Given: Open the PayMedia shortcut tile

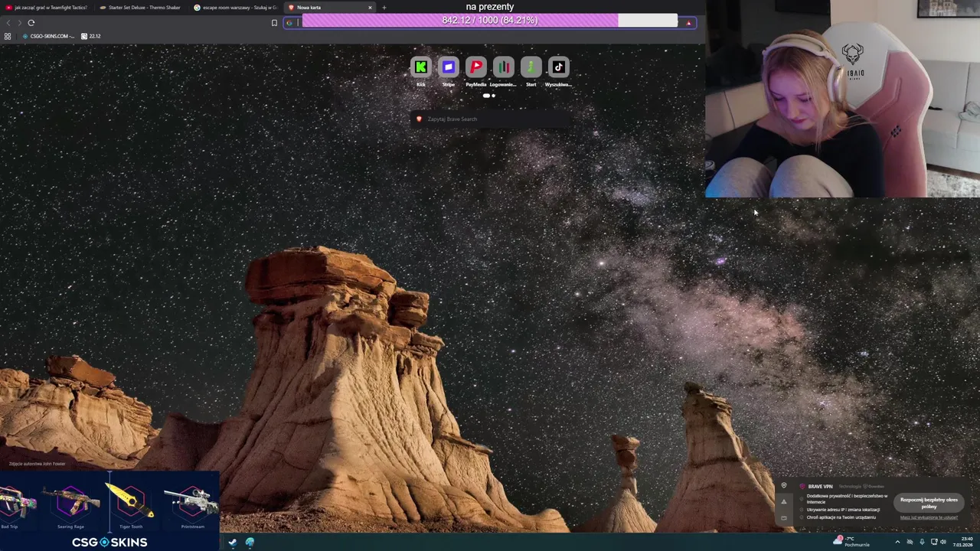Looking at the screenshot, I should coord(475,67).
